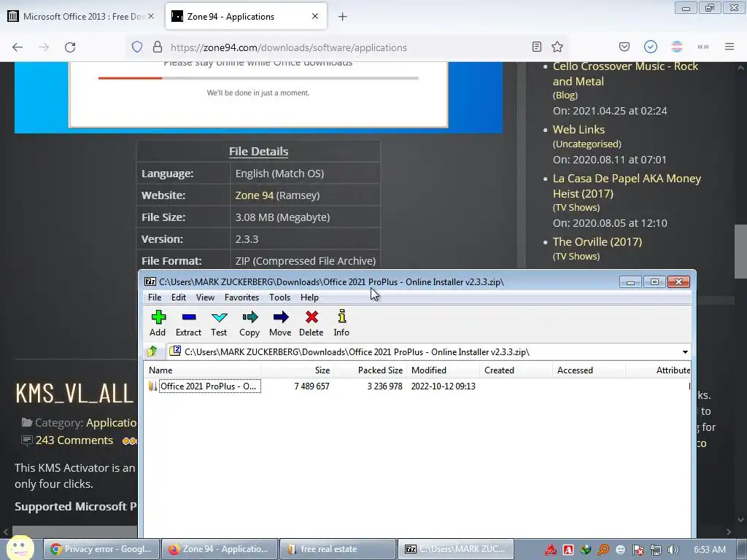This screenshot has height=560, width=747.
Task: Sort by Packed Size column header
Action: (x=370, y=370)
